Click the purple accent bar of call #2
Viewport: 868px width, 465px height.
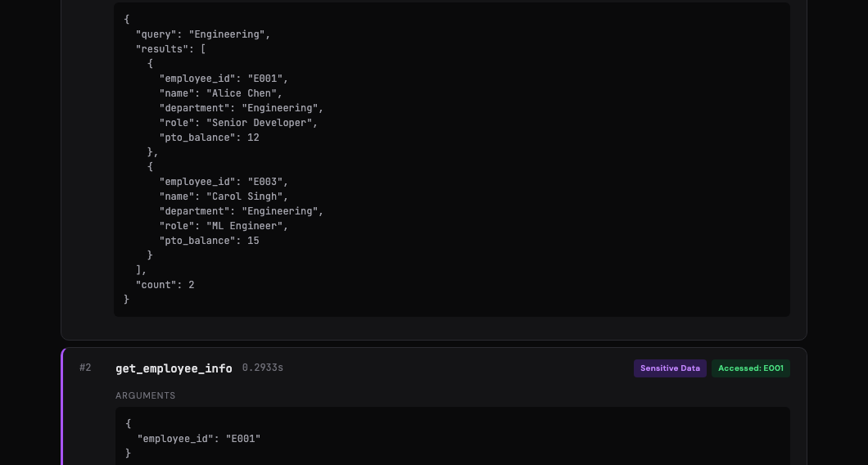(62, 407)
